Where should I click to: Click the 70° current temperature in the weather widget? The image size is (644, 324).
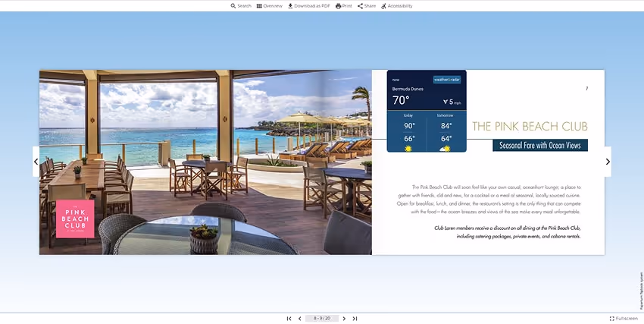click(401, 100)
